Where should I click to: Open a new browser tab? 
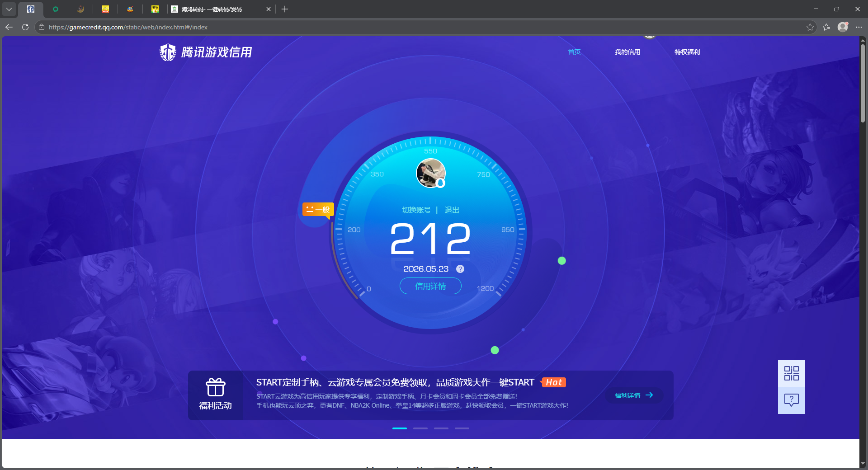[x=285, y=9]
